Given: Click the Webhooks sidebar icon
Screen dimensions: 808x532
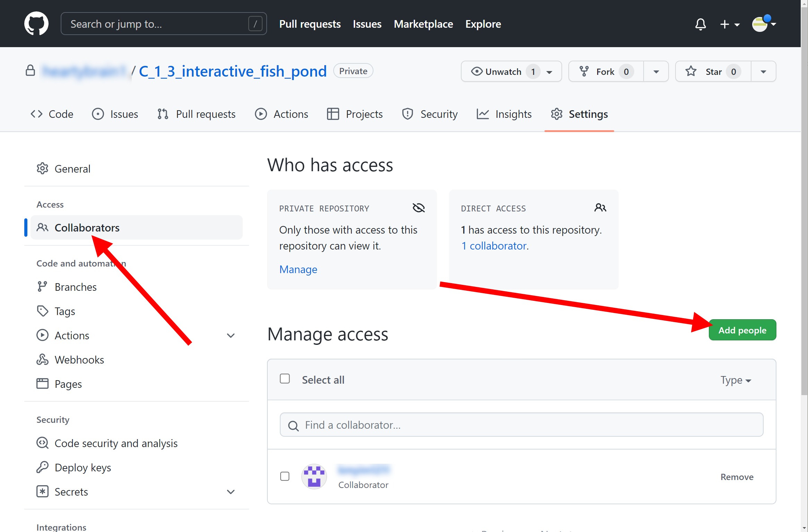Looking at the screenshot, I should pyautogui.click(x=42, y=360).
